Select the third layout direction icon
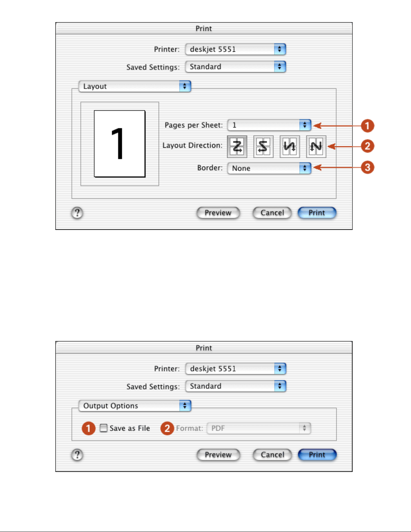This screenshot has width=411, height=532. [x=290, y=146]
